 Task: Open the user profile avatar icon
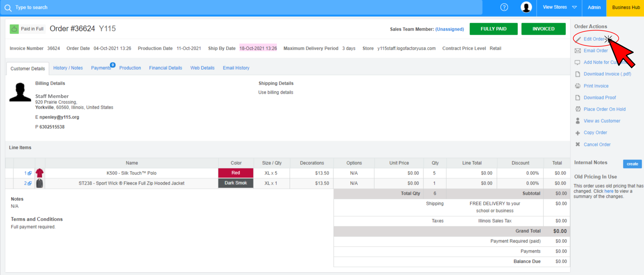coord(526,7)
